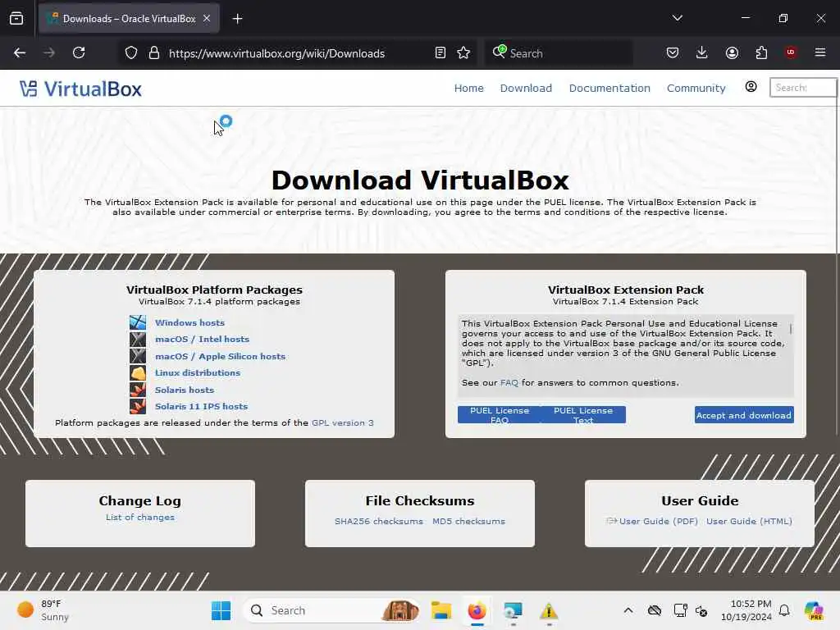
Task: Open the List of changes link
Action: (x=139, y=518)
